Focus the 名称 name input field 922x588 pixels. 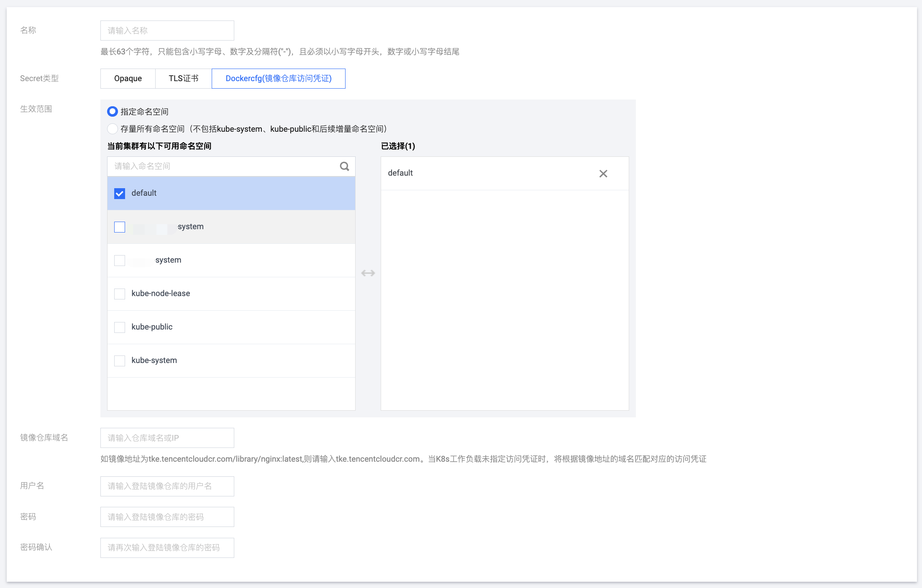click(x=167, y=31)
